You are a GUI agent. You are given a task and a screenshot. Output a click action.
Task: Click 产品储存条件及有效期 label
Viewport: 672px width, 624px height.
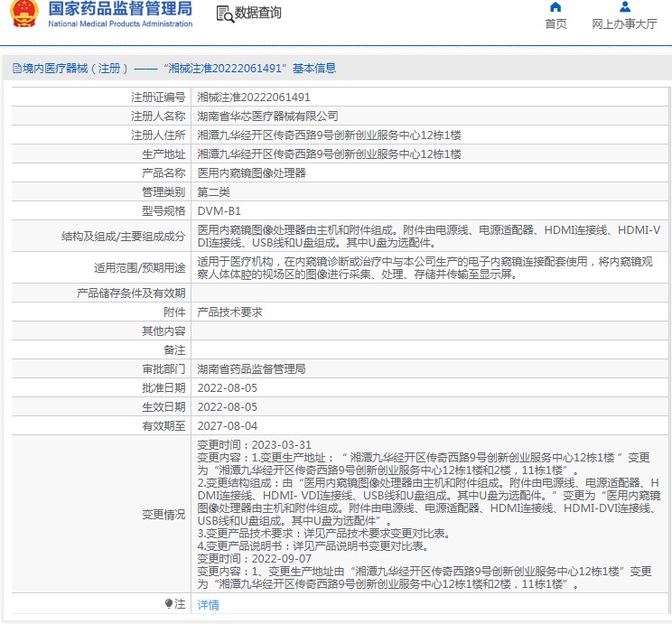pyautogui.click(x=131, y=293)
